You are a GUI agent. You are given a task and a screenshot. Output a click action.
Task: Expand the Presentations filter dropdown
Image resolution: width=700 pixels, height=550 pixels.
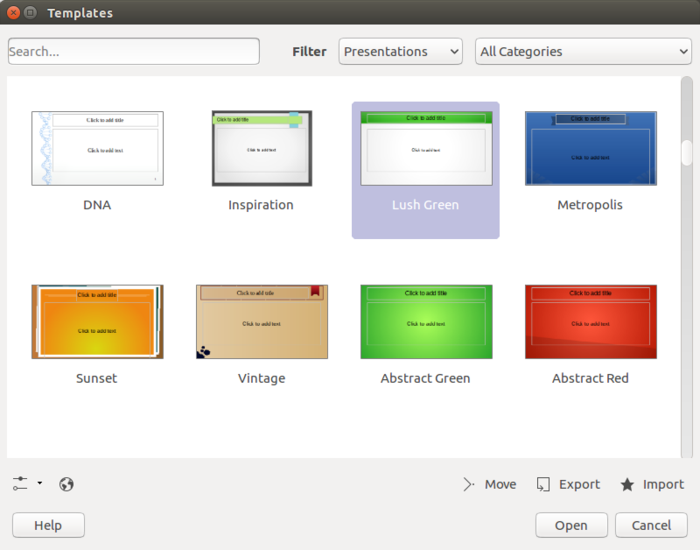point(400,51)
